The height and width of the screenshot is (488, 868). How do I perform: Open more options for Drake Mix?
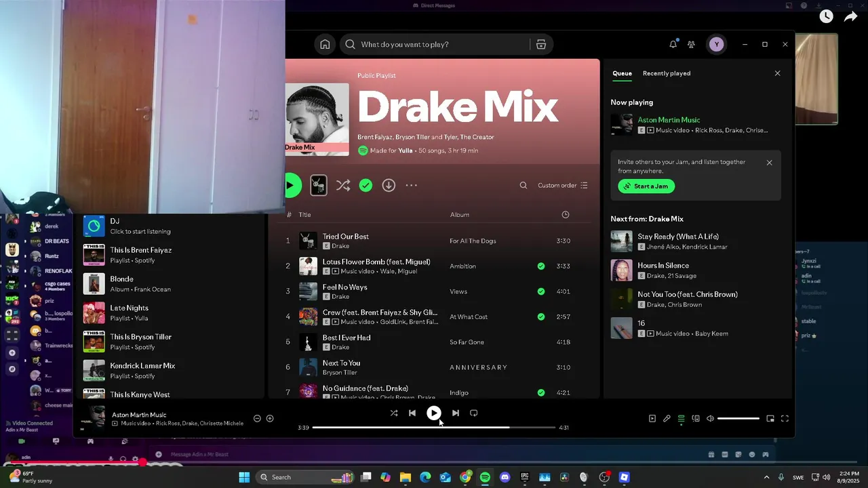pos(412,185)
